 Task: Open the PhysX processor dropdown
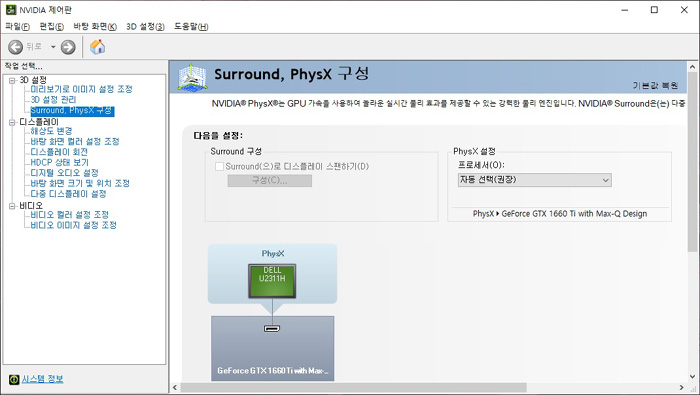[x=534, y=180]
